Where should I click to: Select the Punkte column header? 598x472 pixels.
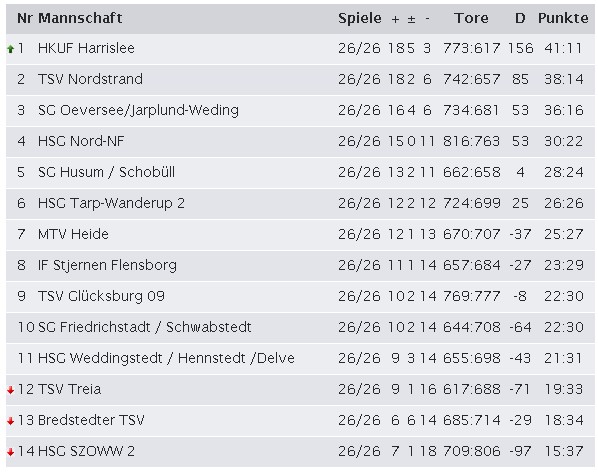pyautogui.click(x=563, y=18)
